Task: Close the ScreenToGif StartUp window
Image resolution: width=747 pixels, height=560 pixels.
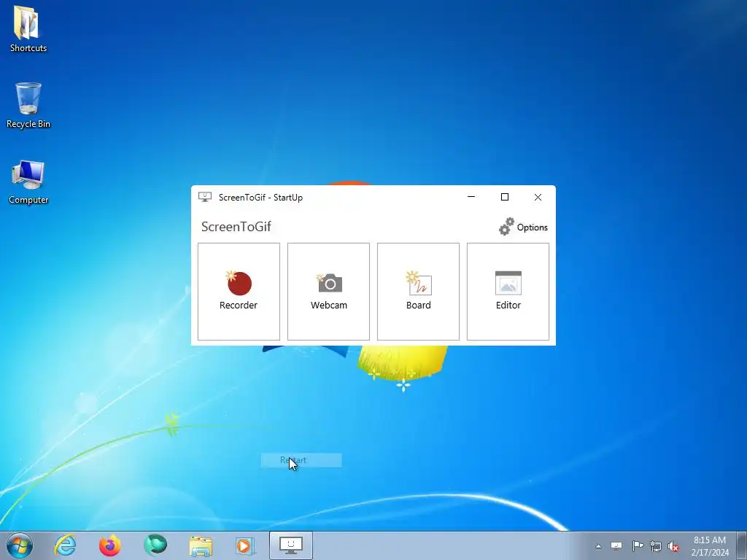Action: coord(538,197)
